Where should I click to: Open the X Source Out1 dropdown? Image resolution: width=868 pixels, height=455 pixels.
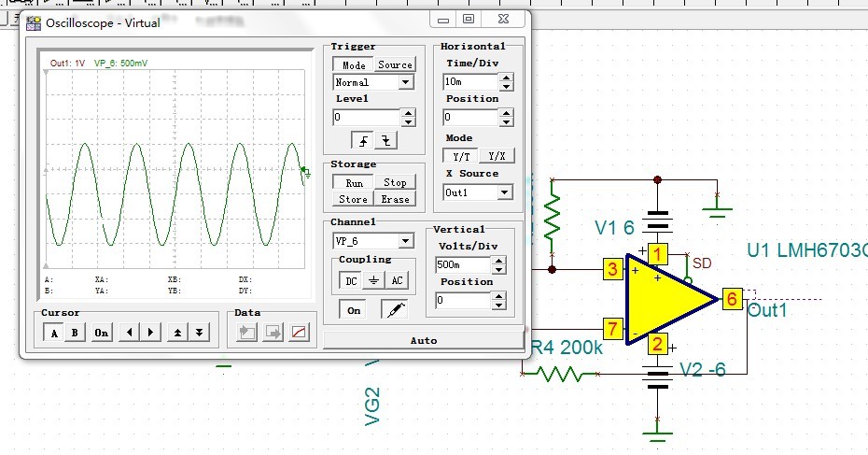pos(504,192)
